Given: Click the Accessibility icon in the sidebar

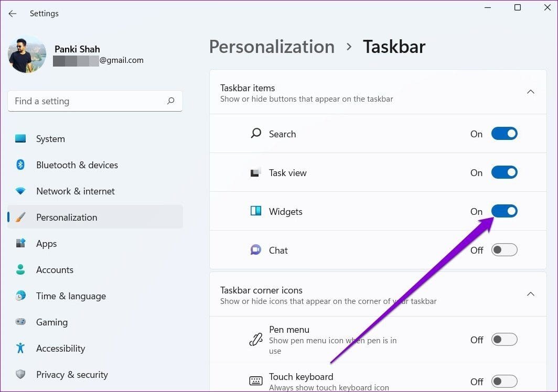Looking at the screenshot, I should click(20, 348).
